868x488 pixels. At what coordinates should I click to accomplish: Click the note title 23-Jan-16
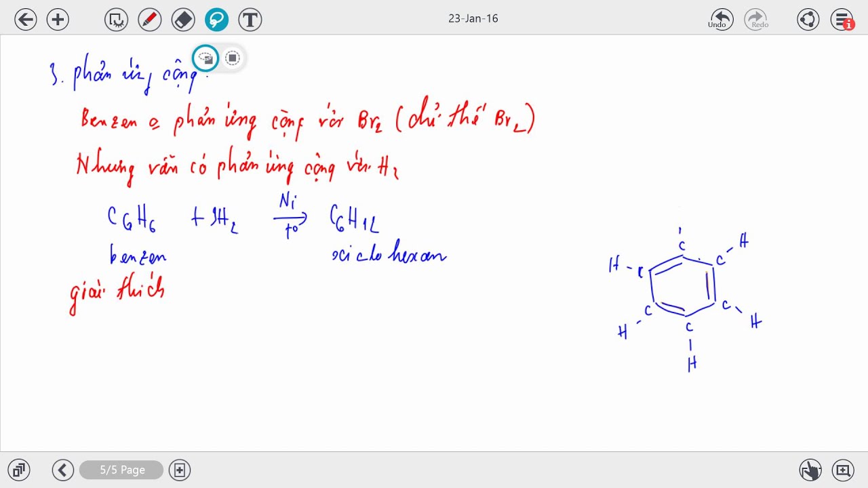[473, 18]
